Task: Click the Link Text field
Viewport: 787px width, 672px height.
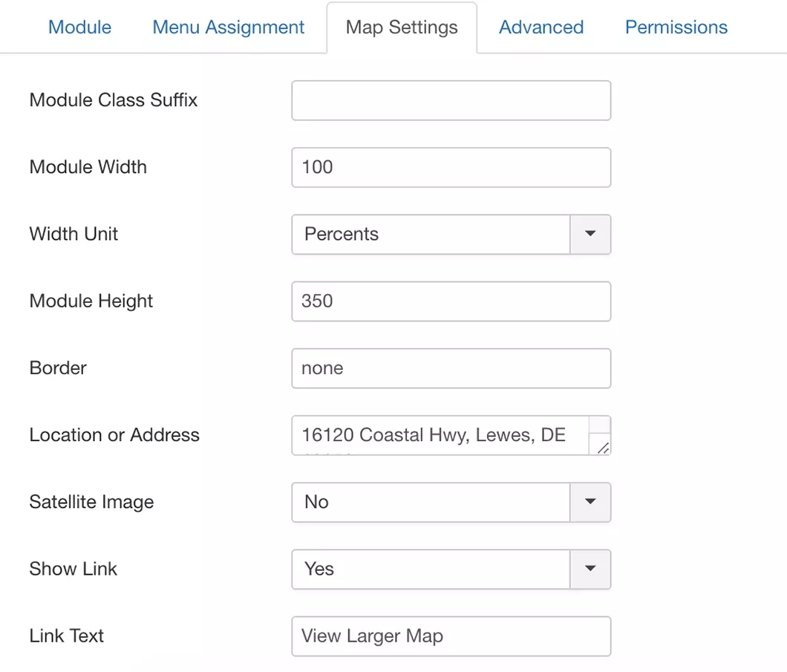Action: click(x=451, y=636)
